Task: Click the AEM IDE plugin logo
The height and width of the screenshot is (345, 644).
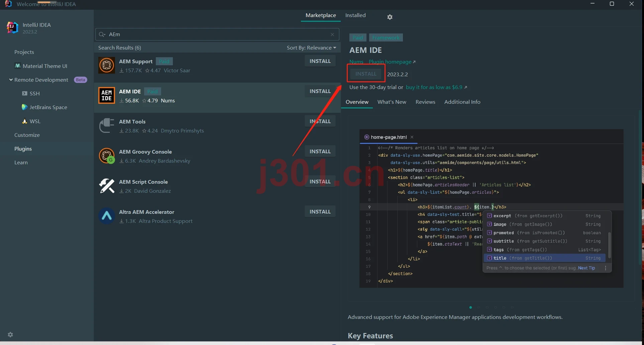Action: point(107,95)
